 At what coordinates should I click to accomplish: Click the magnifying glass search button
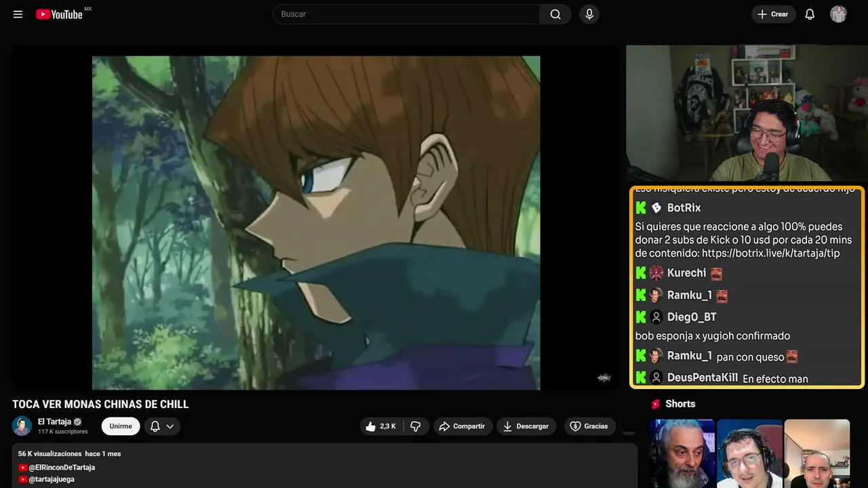[555, 14]
